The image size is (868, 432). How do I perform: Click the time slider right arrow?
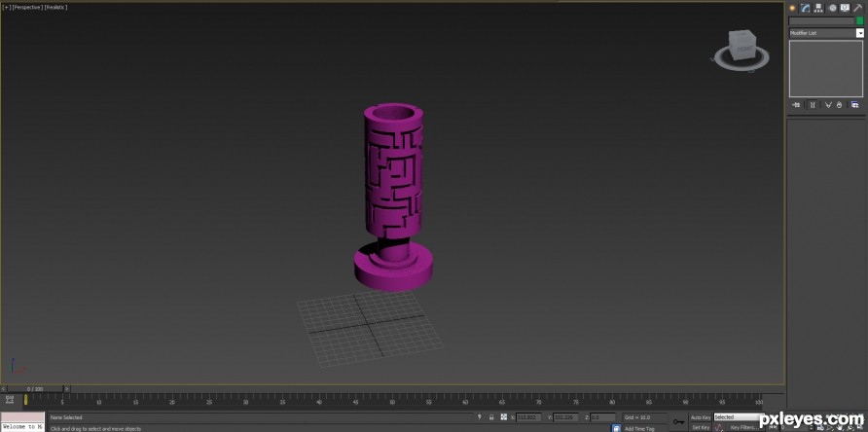[x=67, y=389]
